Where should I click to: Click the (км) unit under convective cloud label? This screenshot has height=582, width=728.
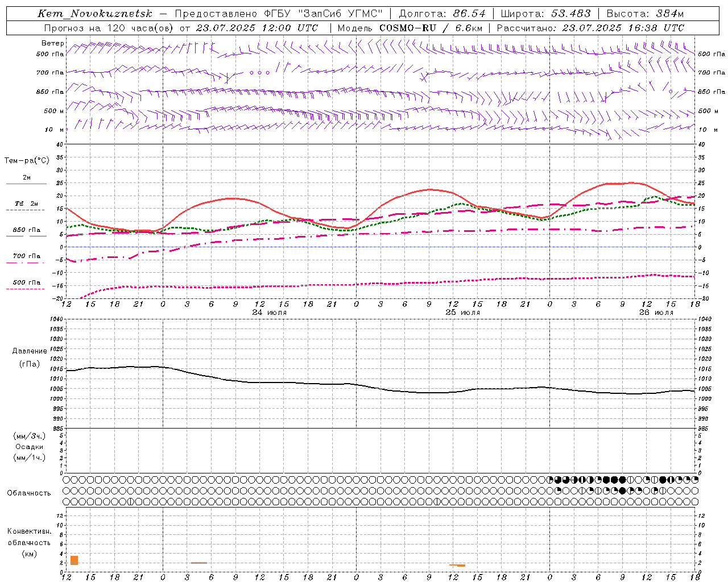point(30,554)
